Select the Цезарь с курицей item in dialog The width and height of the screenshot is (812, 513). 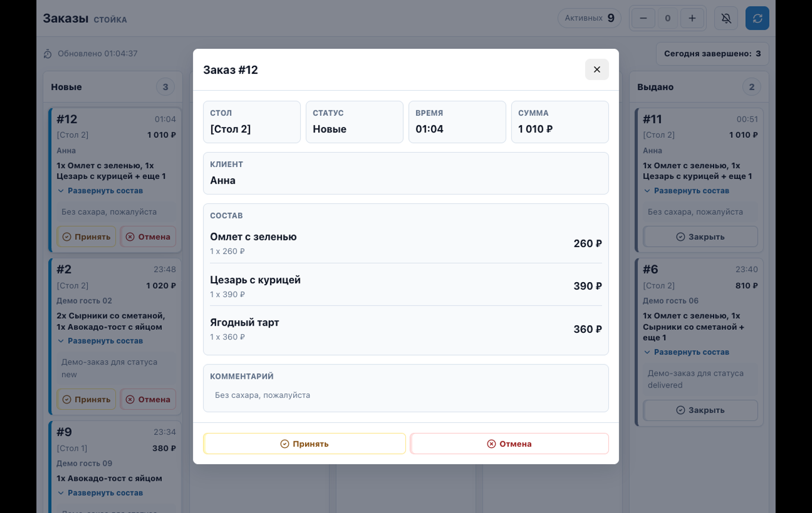click(x=256, y=280)
